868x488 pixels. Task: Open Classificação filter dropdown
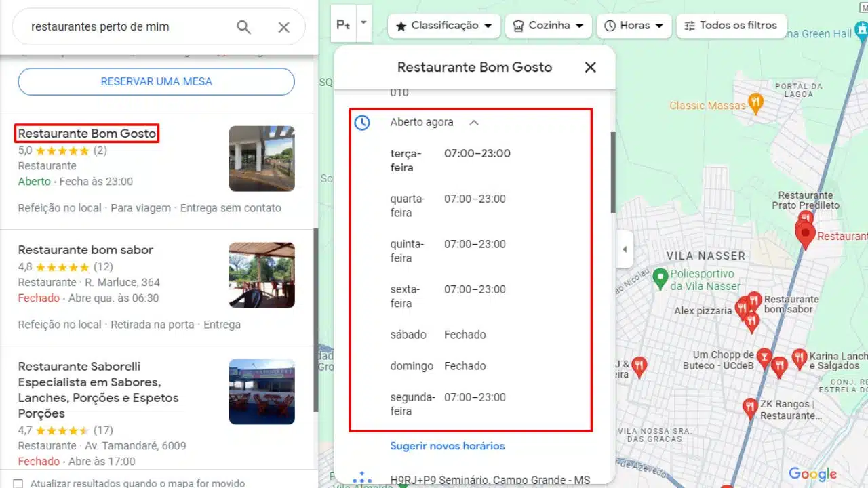coord(444,26)
